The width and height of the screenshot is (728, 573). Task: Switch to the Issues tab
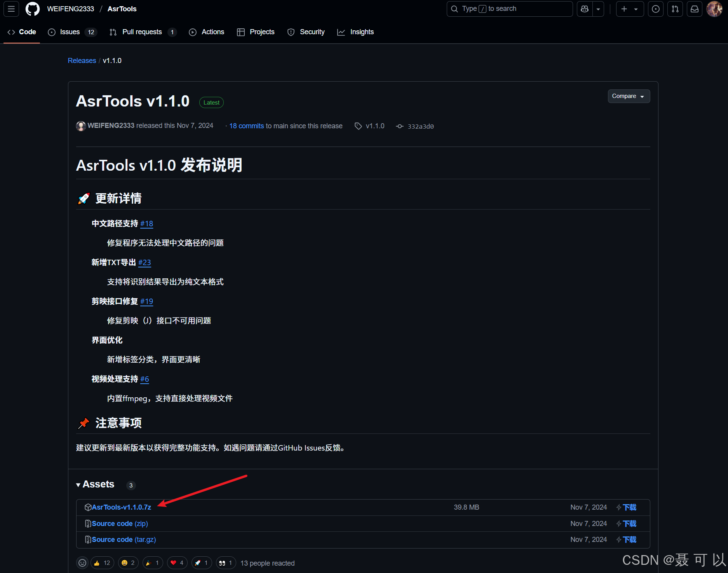[72, 32]
